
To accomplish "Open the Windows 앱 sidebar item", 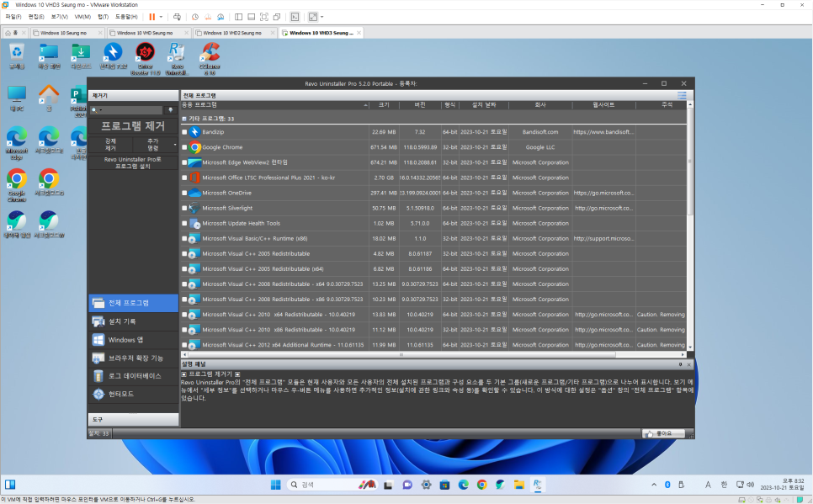I will pos(133,340).
